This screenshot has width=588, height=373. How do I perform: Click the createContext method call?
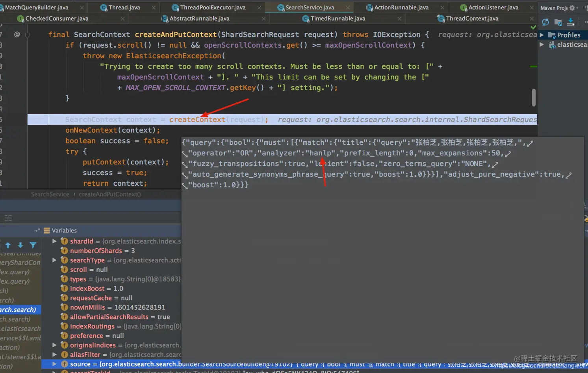click(197, 120)
